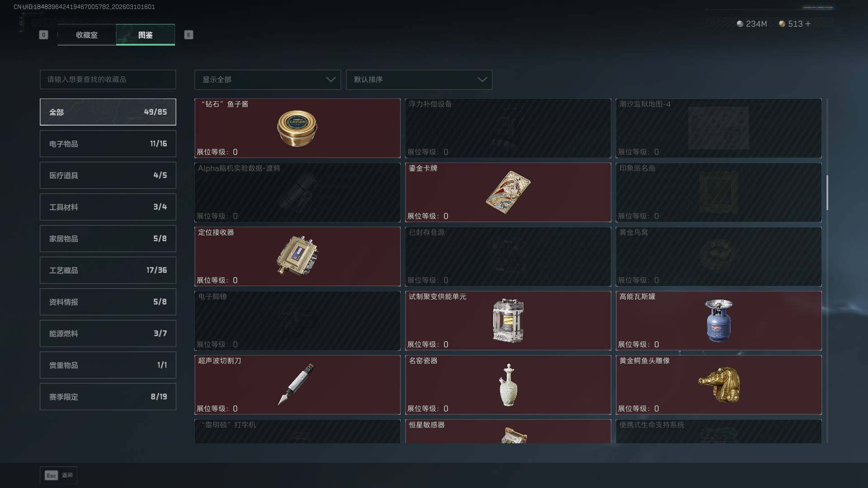Open the golden crocodile head statue

pyautogui.click(x=719, y=385)
